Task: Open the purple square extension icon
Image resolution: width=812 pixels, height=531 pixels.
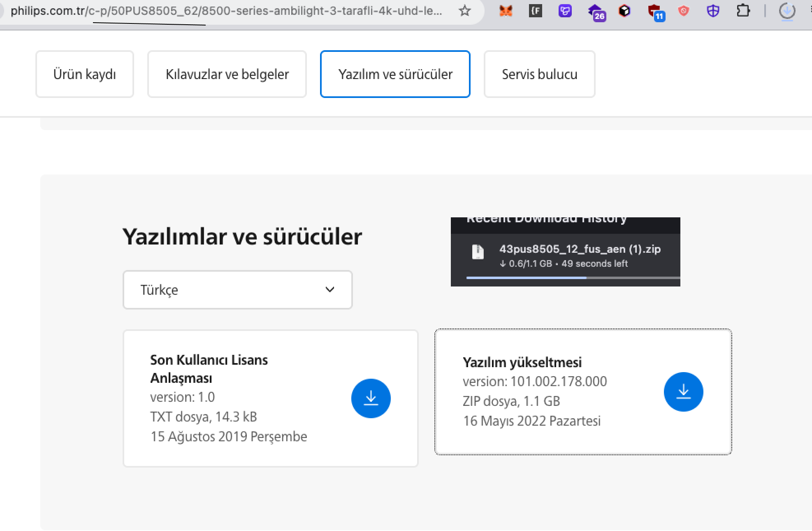Action: (565, 11)
